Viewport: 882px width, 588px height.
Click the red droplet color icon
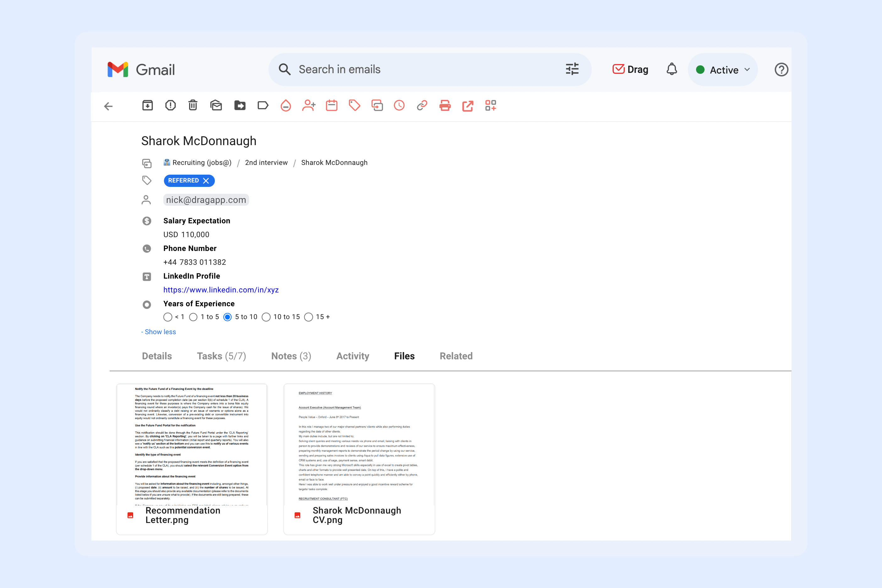[286, 106]
